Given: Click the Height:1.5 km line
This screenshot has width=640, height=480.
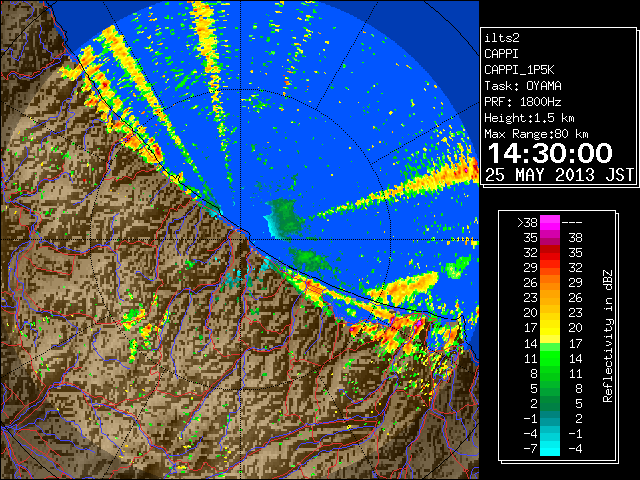Looking at the screenshot, I should click(x=529, y=118).
